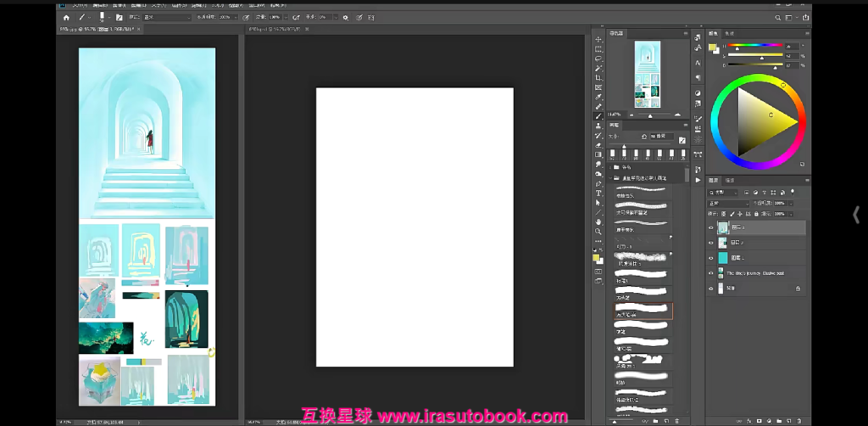The height and width of the screenshot is (426, 868).
Task: Open brush preset picker dropdown
Action: coord(109,17)
